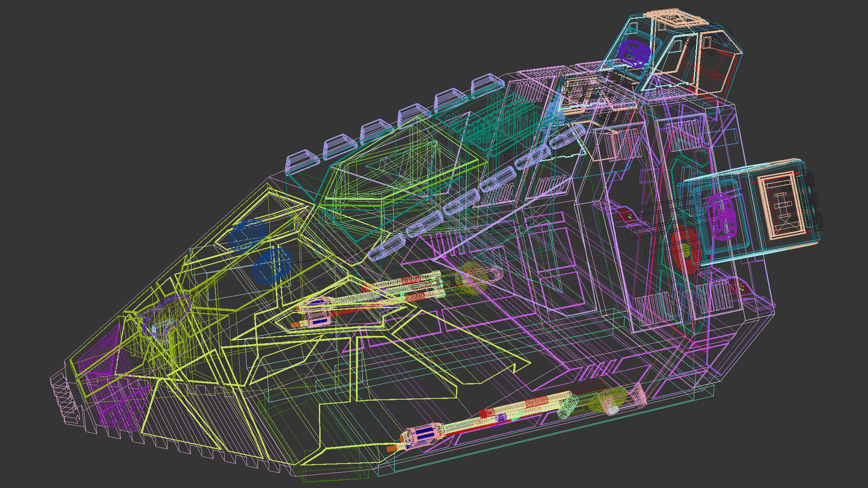
Task: Select the purple sphere inside top turret
Action: coord(634,53)
